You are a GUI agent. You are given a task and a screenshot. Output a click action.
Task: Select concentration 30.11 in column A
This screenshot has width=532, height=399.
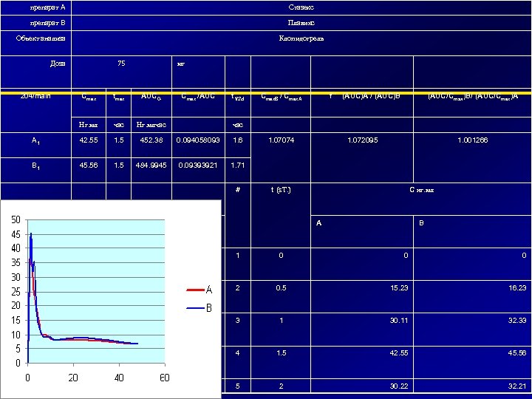pos(362,329)
